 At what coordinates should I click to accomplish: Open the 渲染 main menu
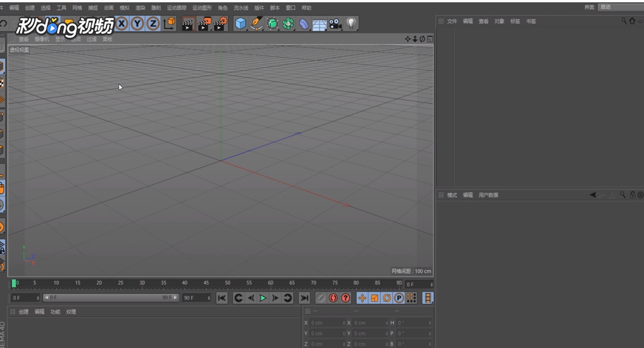[x=140, y=8]
